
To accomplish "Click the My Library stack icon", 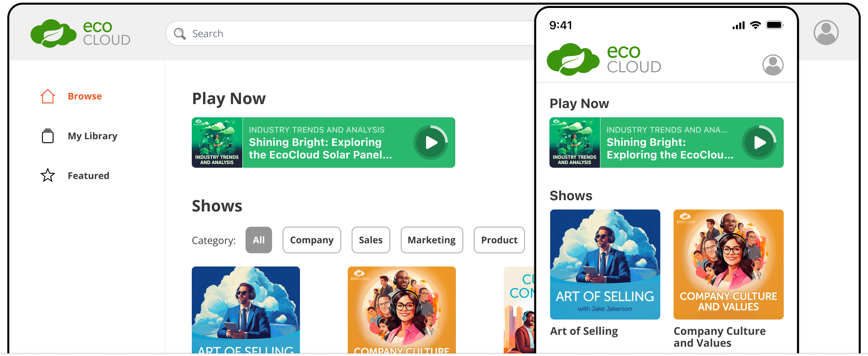I will coord(47,136).
